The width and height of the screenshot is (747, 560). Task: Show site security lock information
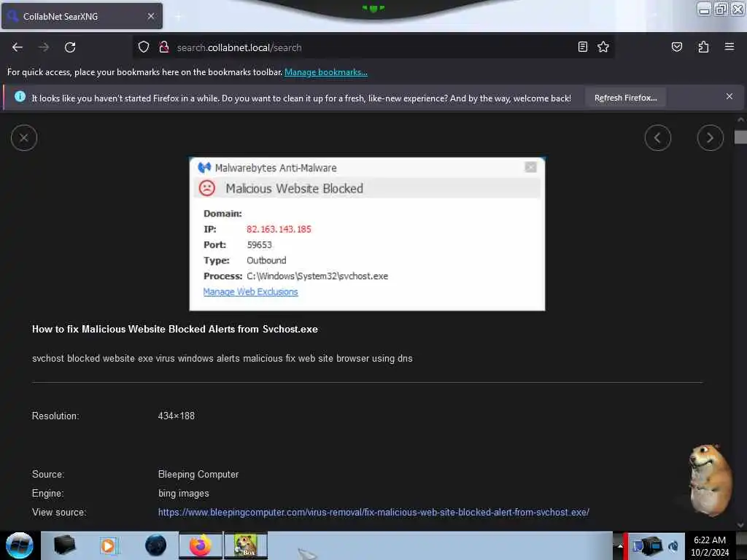point(164,47)
